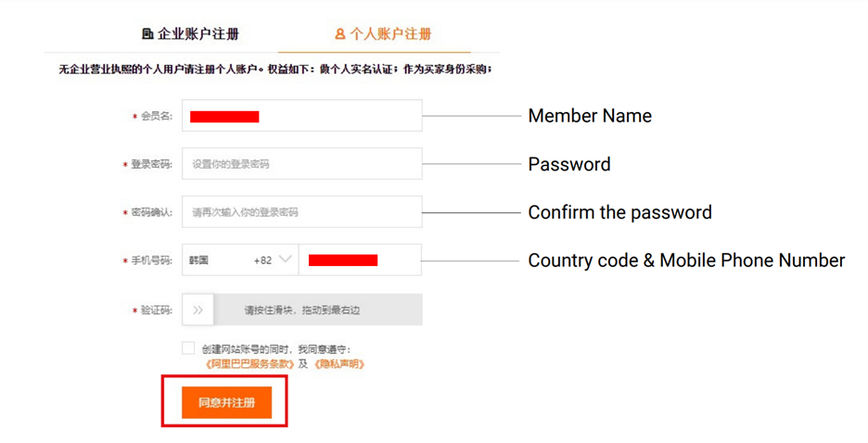Click the 密码确认 confirm password field
This screenshot has height=443, width=868.
click(x=301, y=212)
